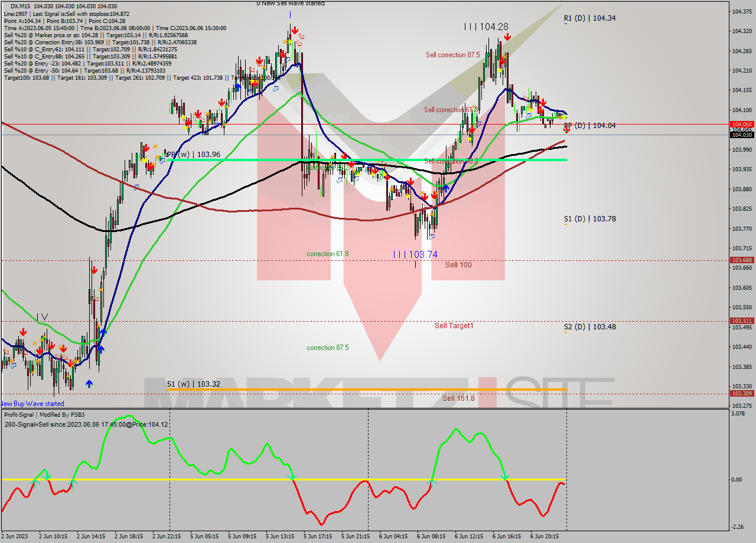
Task: Select the 6 Jun 20:15 time axis label
Action: [544, 537]
